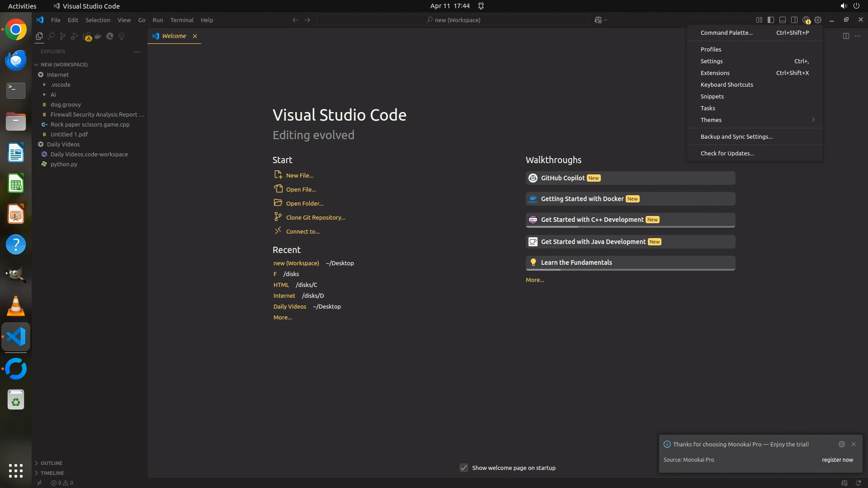Open the Source Control view icon
This screenshot has width=868, height=488.
63,36
